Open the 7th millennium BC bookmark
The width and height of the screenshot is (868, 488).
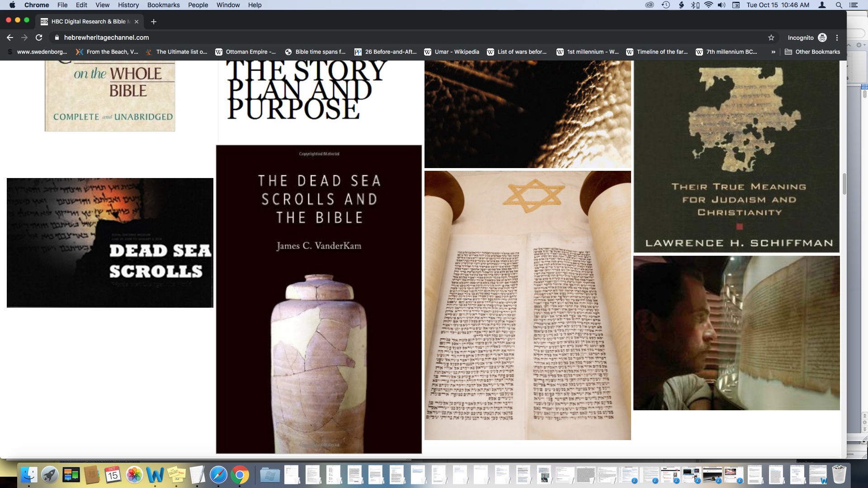point(726,52)
